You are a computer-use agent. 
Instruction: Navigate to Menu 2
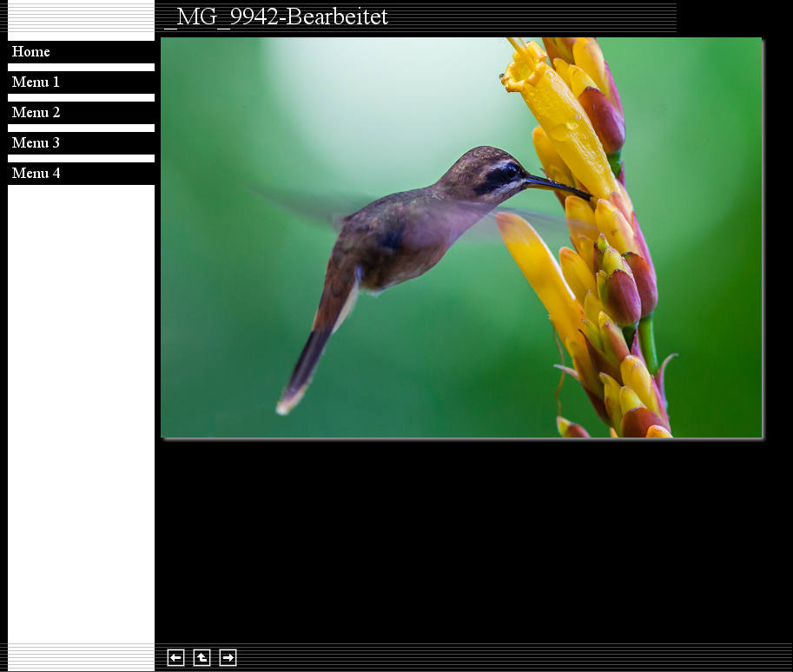[36, 113]
